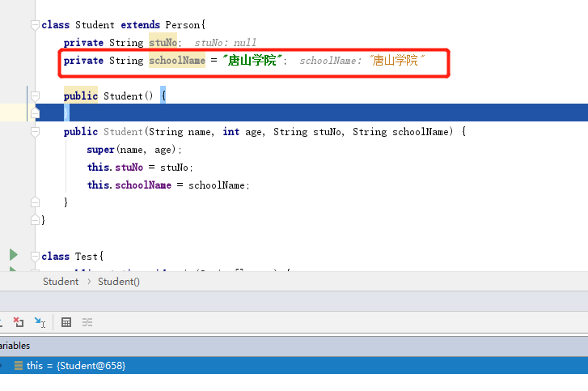Click highlighted 'schoolName' field declaration
Screen dimensions: 588x391
coord(177,61)
